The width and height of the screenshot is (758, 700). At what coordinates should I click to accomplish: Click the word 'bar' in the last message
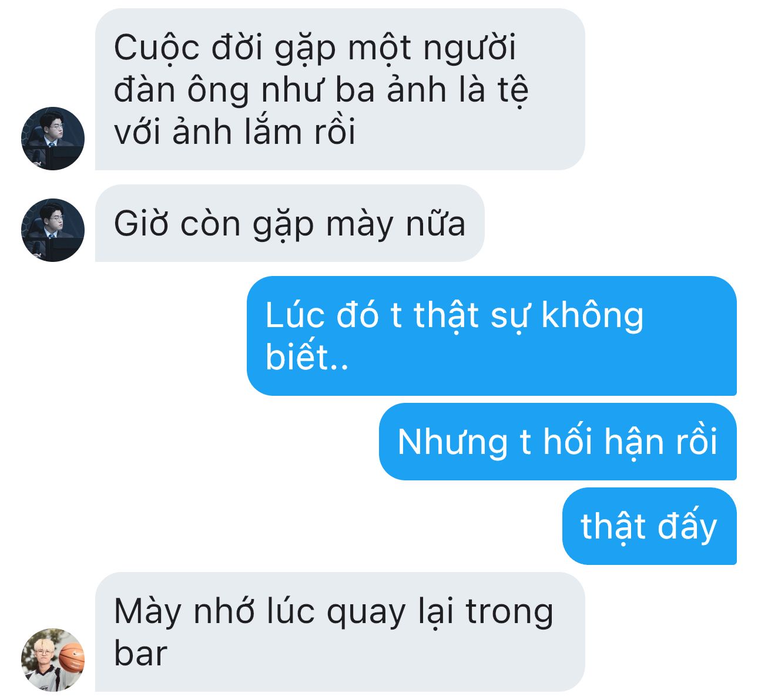pyautogui.click(x=140, y=654)
